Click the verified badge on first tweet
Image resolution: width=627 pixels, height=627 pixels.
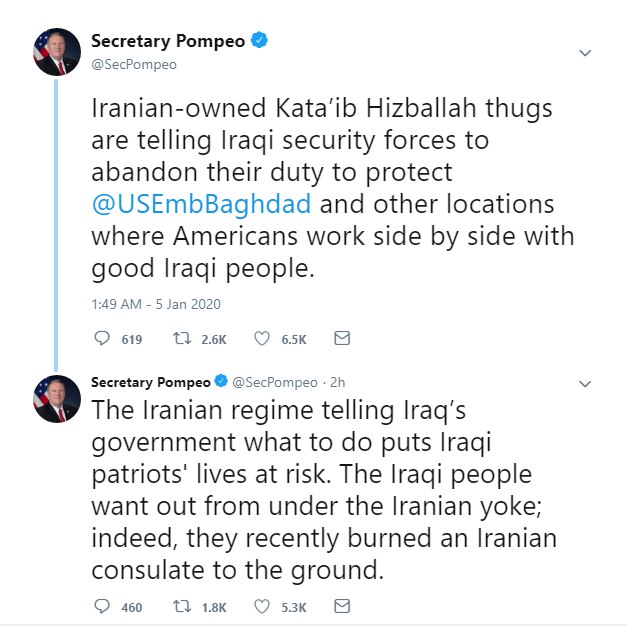[258, 41]
